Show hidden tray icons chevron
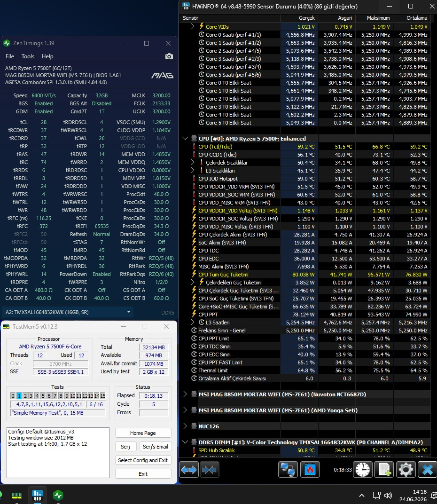 (x=361, y=496)
